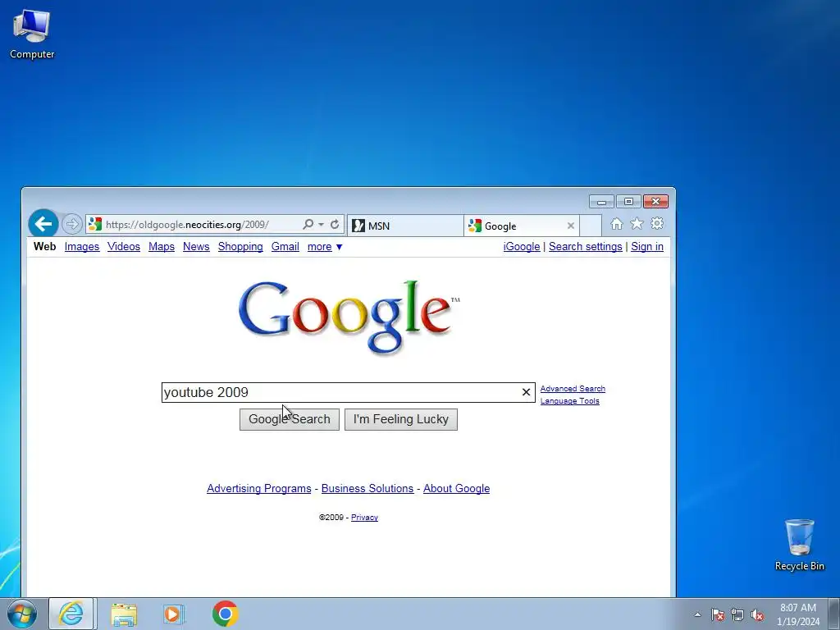Open the Tools gear menu
Screen dimensions: 840x630
(x=657, y=223)
